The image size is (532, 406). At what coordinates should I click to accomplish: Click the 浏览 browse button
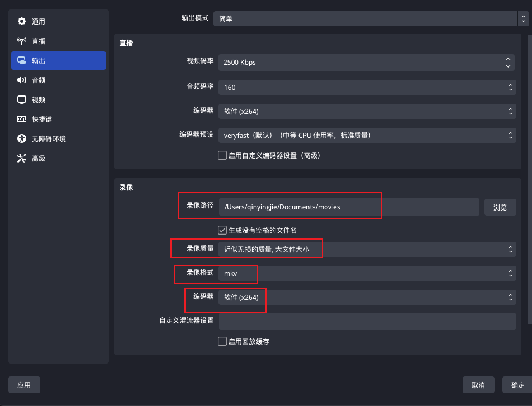[x=500, y=207]
